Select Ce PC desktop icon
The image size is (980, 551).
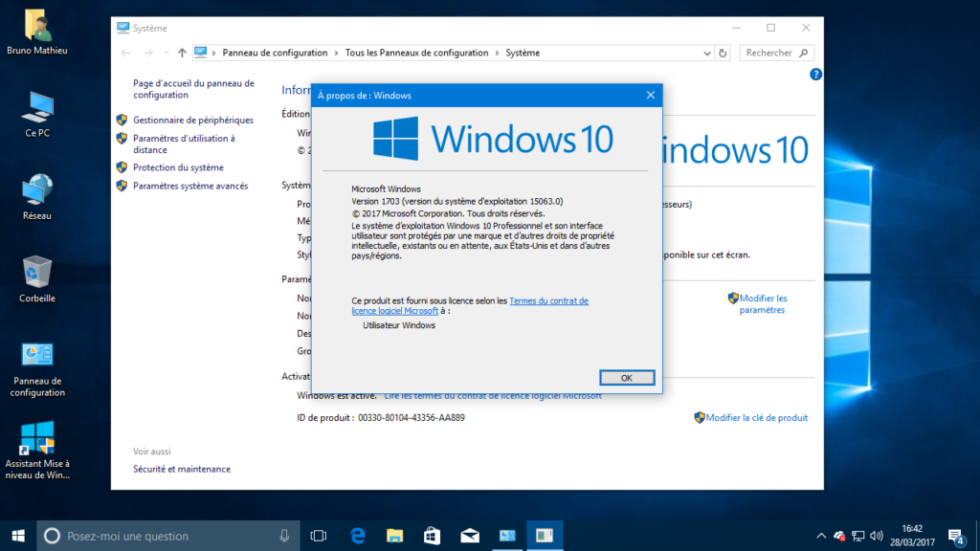pos(37,115)
